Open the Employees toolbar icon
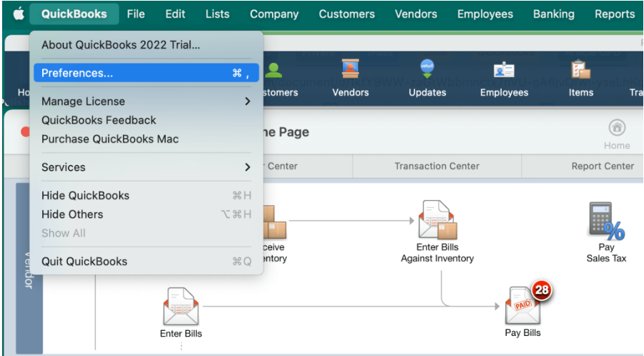 504,78
